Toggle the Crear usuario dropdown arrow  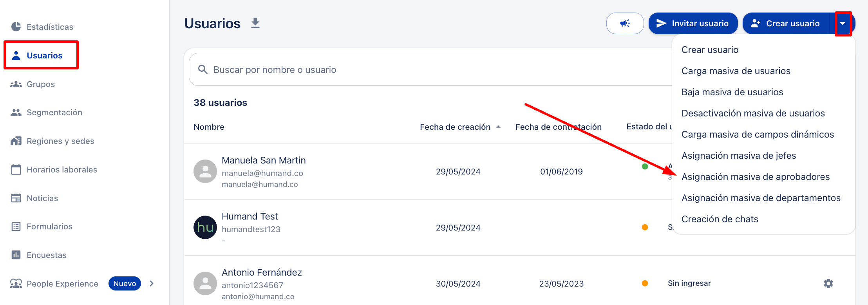(843, 24)
